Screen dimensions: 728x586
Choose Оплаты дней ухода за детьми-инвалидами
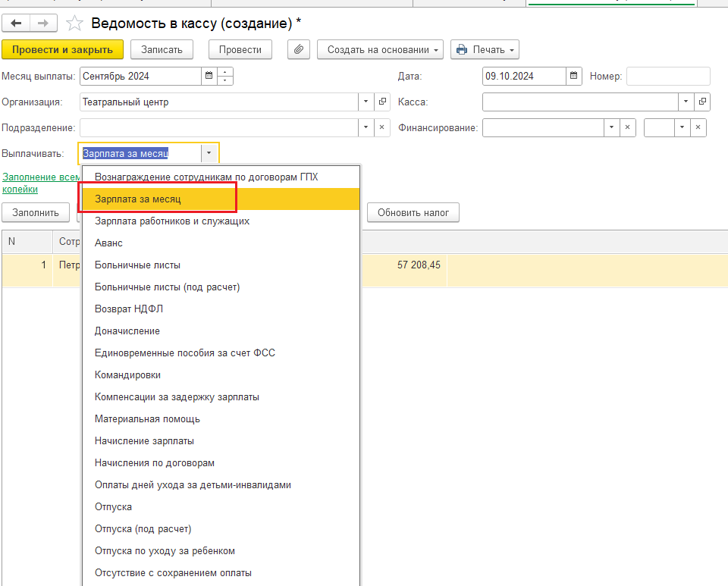pyautogui.click(x=221, y=485)
